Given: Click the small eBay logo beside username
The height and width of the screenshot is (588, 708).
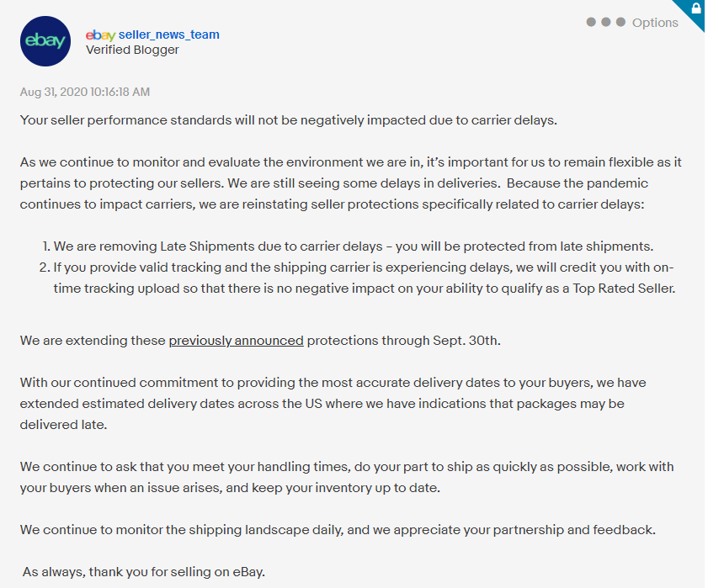Looking at the screenshot, I should pos(101,35).
